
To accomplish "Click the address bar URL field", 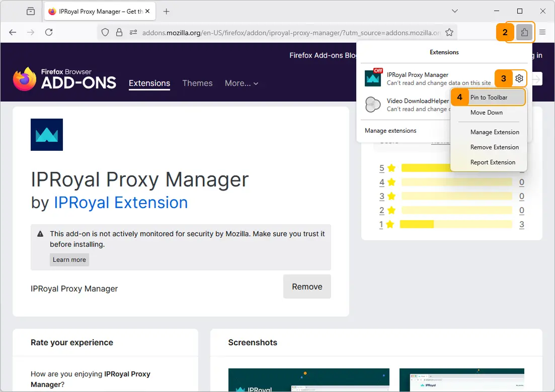I will [x=291, y=33].
